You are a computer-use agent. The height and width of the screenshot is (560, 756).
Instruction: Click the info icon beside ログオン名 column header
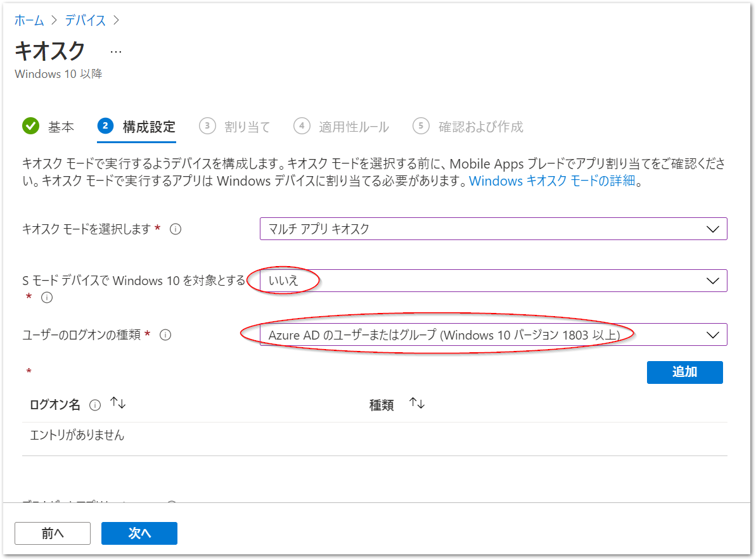[95, 404]
